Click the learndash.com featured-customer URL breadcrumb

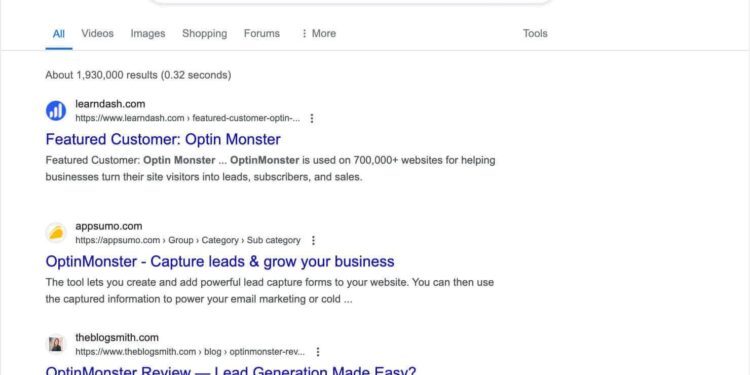coord(188,118)
